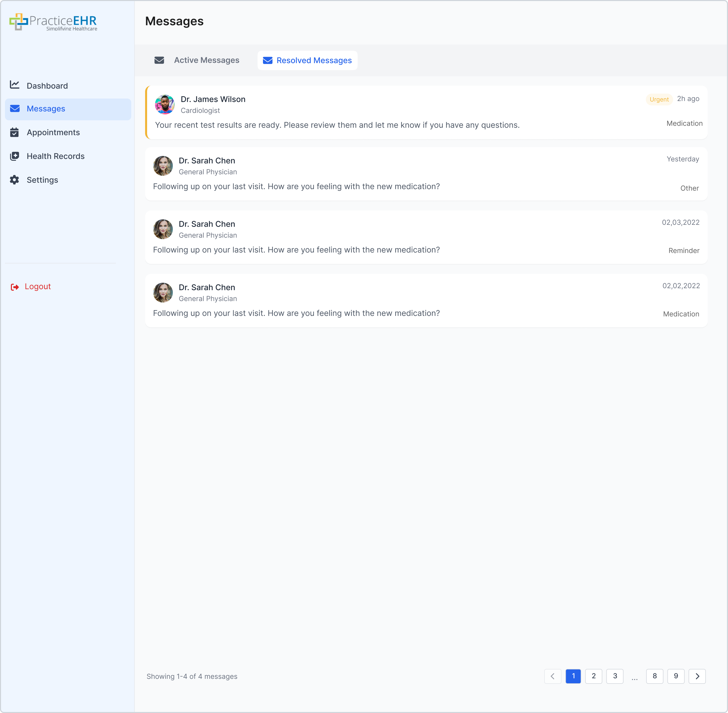The height and width of the screenshot is (713, 728).
Task: Click the Health Records icon
Action: (15, 156)
